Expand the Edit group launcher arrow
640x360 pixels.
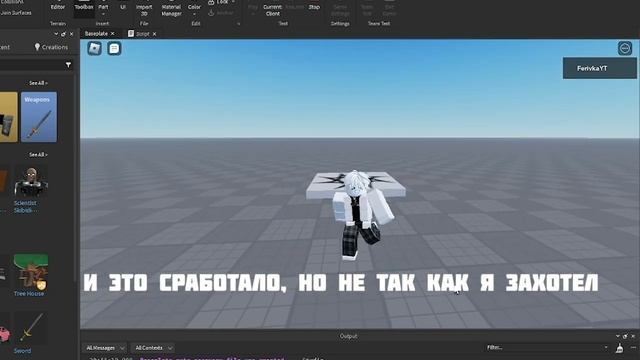tap(238, 24)
